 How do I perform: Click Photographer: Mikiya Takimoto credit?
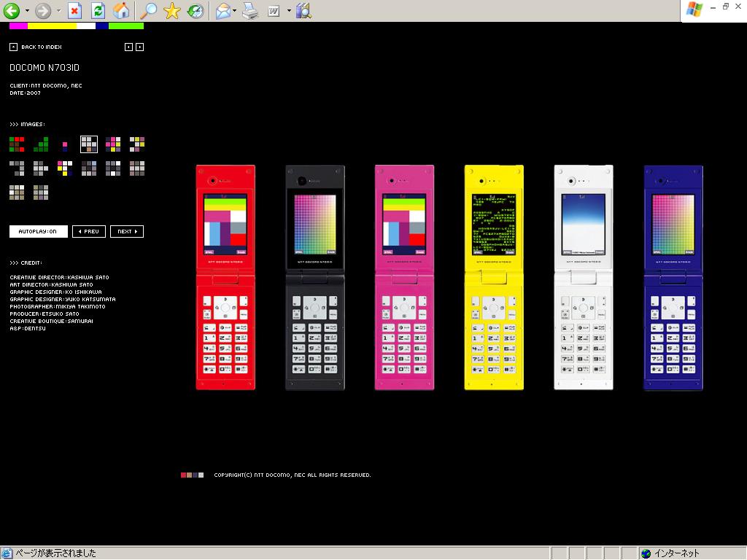[57, 306]
